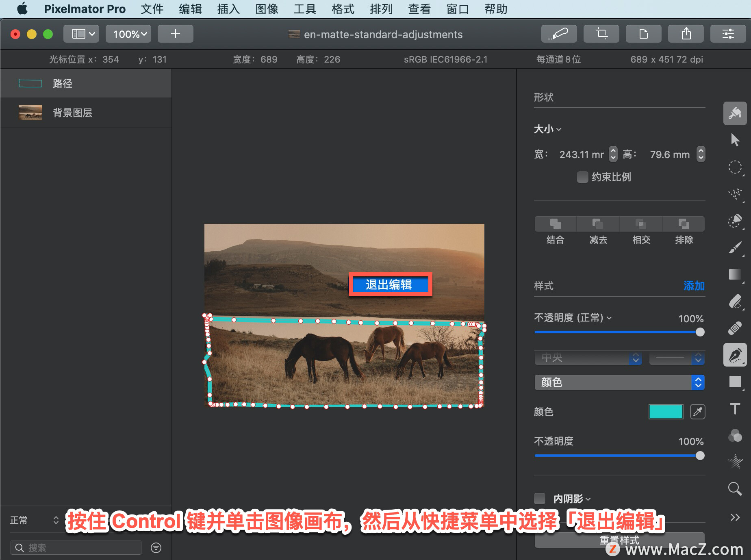Toggle the sidebar view control at top left
751x560 pixels.
pyautogui.click(x=81, y=34)
